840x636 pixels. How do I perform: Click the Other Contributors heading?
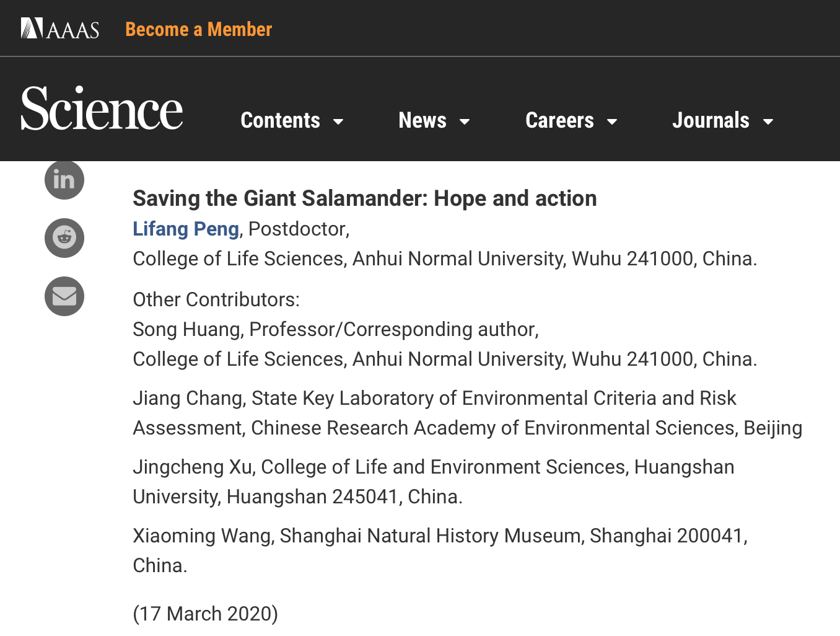[216, 299]
